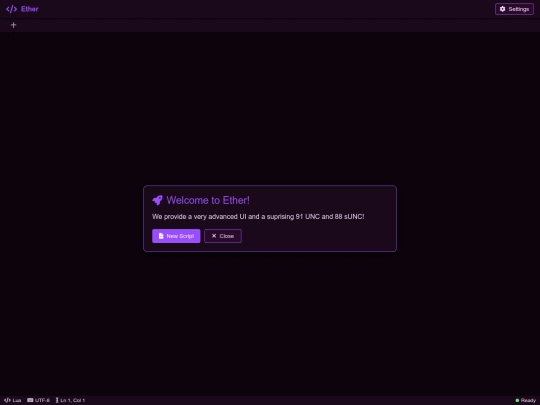
Task: Open the Settings panel
Action: (x=514, y=9)
